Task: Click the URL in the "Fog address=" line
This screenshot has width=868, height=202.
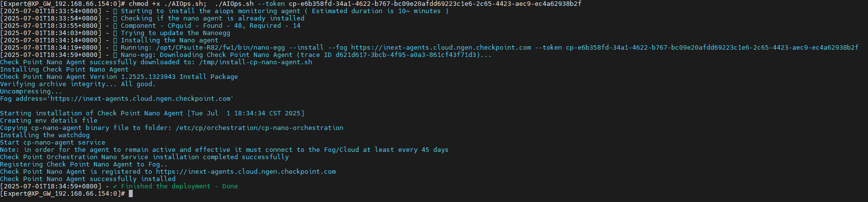Action: tap(141, 99)
